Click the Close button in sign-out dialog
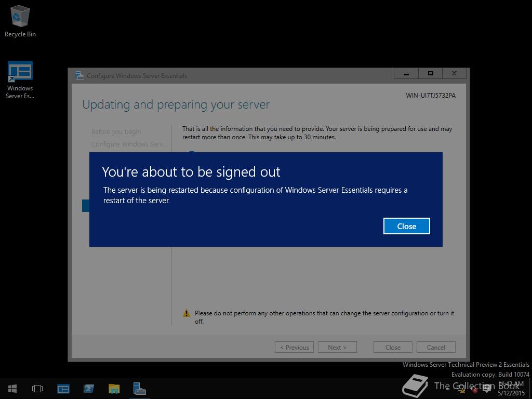Image resolution: width=532 pixels, height=399 pixels. coord(406,226)
